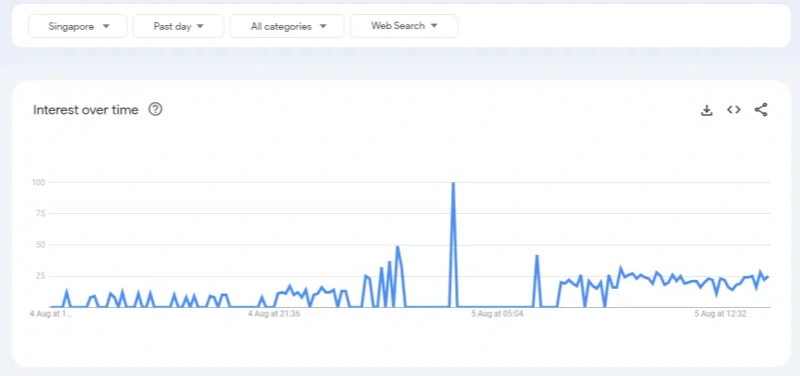Click the help icon beside Interest over time

[x=155, y=109]
